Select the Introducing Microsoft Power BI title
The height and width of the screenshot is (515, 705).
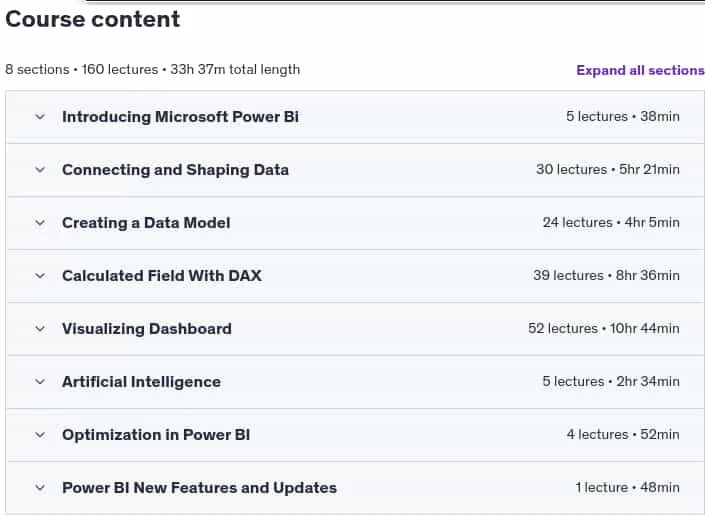point(180,117)
